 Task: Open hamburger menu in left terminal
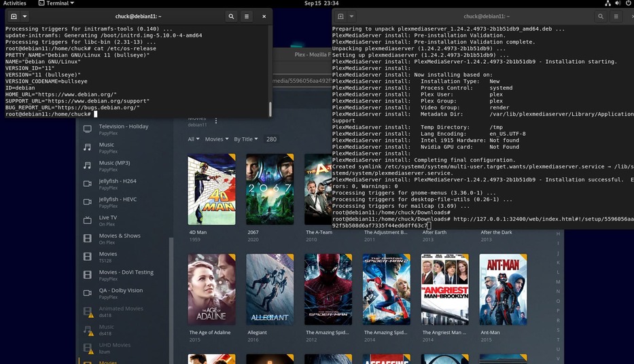[x=247, y=16]
